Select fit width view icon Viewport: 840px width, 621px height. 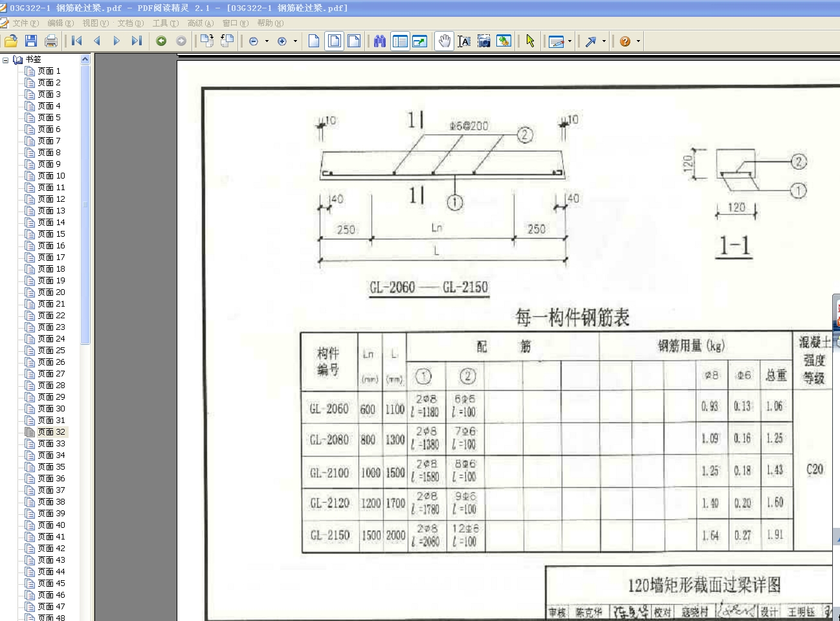click(x=354, y=41)
